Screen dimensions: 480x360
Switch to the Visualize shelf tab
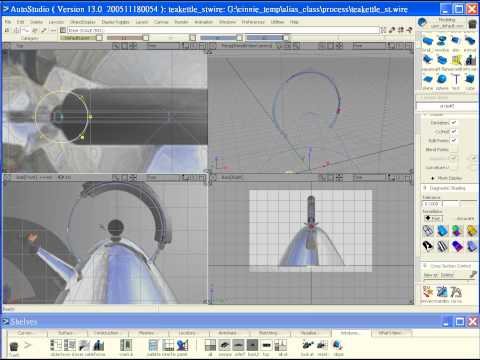tap(309, 333)
